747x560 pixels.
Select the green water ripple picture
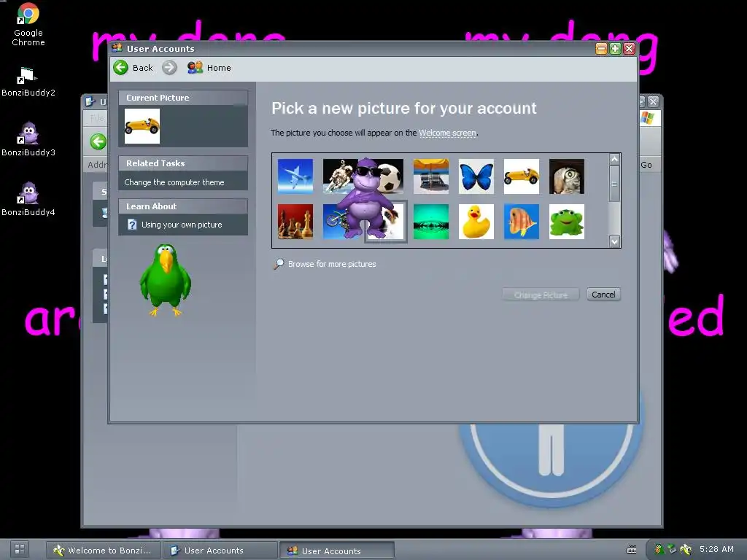(x=430, y=222)
